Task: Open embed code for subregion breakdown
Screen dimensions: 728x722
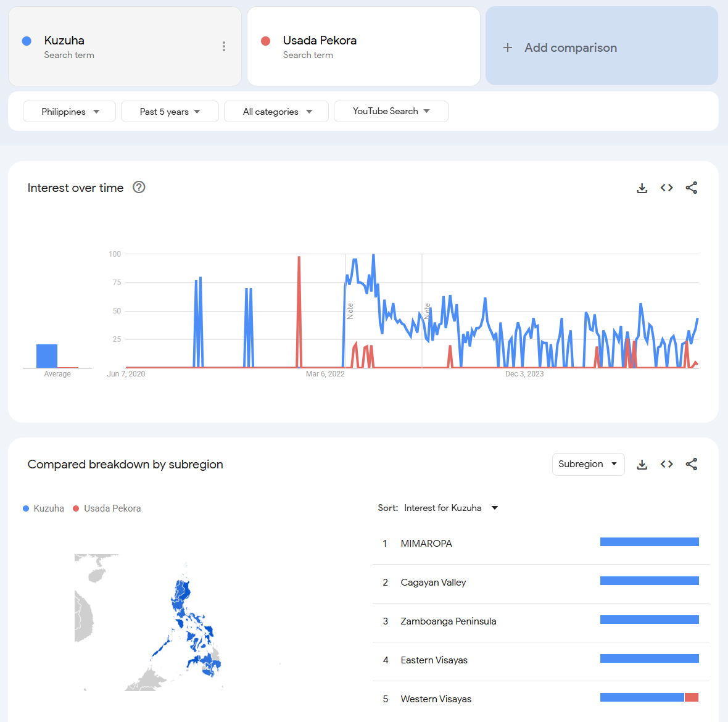Action: [666, 465]
